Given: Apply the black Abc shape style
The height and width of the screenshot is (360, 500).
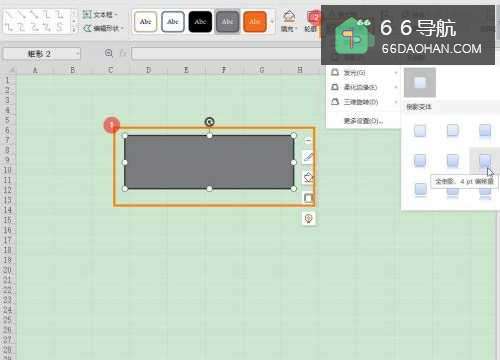Looking at the screenshot, I should [x=200, y=22].
